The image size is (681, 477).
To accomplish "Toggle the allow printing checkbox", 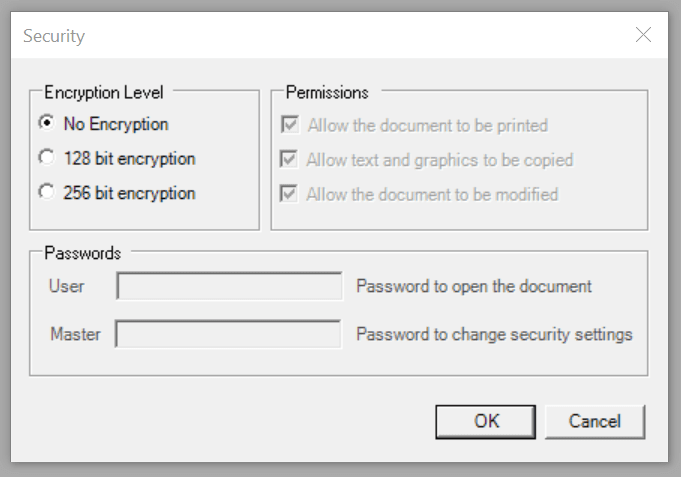I will pyautogui.click(x=291, y=126).
